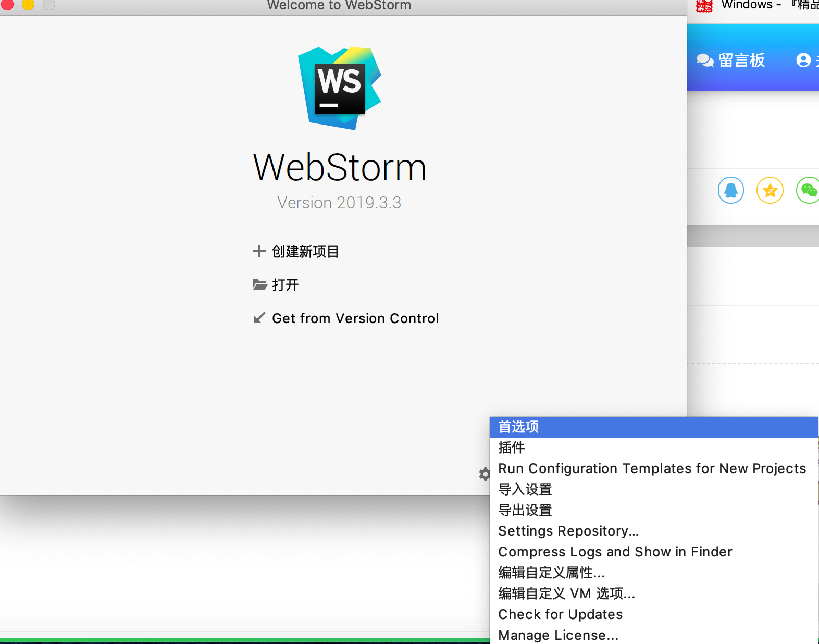Image resolution: width=819 pixels, height=644 pixels.
Task: Choose 导入设置 menu entry
Action: [x=654, y=489]
